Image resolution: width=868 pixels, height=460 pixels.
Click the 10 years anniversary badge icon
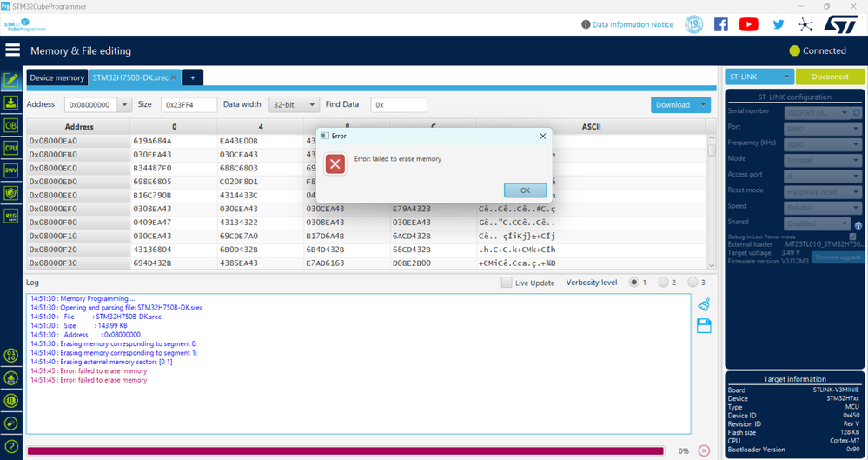[x=693, y=24]
